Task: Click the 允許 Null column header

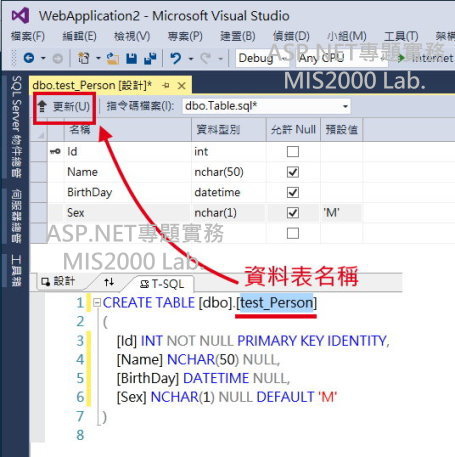Action: tap(293, 129)
